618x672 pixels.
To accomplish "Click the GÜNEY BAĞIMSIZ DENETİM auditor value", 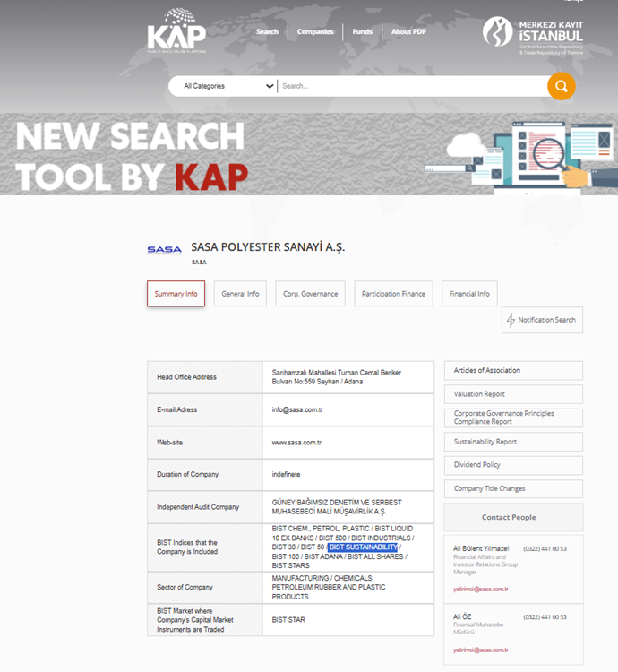I will [x=337, y=507].
